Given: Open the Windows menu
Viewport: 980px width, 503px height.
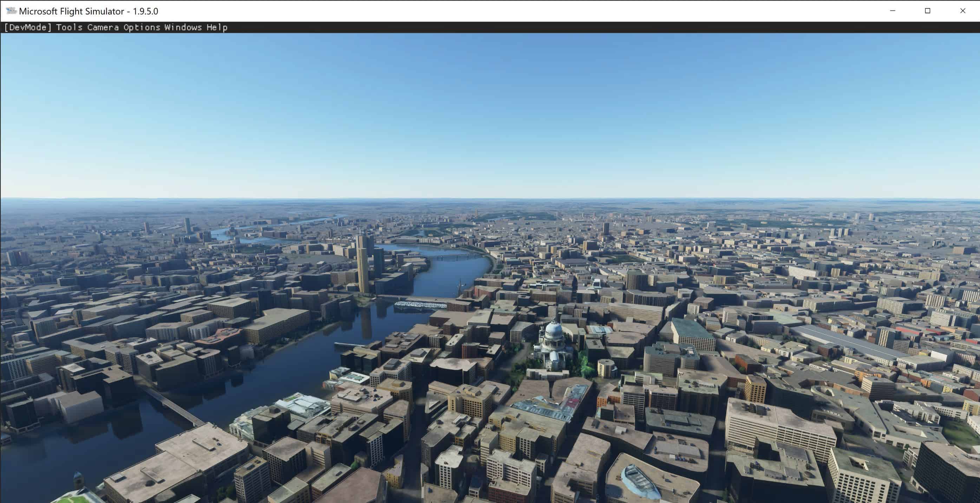Looking at the screenshot, I should point(183,27).
